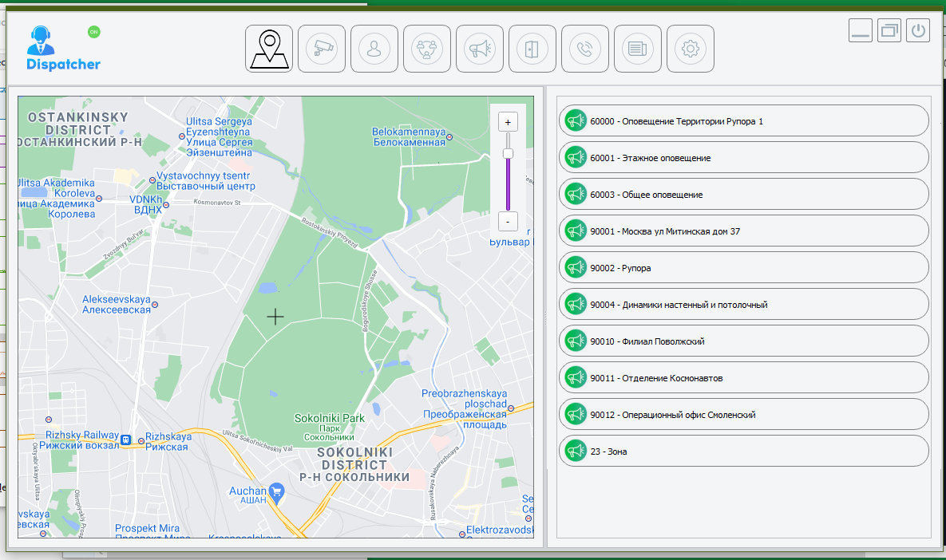Zoom out the map with minus button
946x560 pixels.
click(x=508, y=221)
